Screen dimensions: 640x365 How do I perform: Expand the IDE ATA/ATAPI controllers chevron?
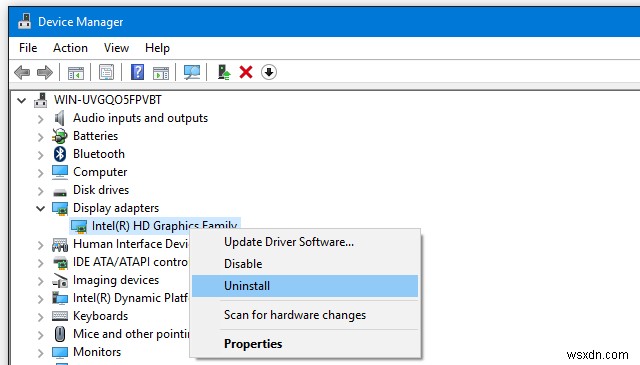point(40,263)
